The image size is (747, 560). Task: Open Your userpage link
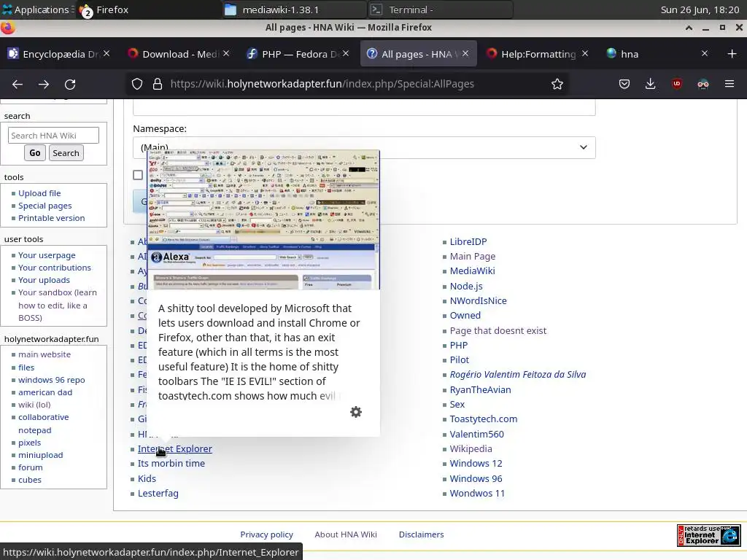[47, 255]
